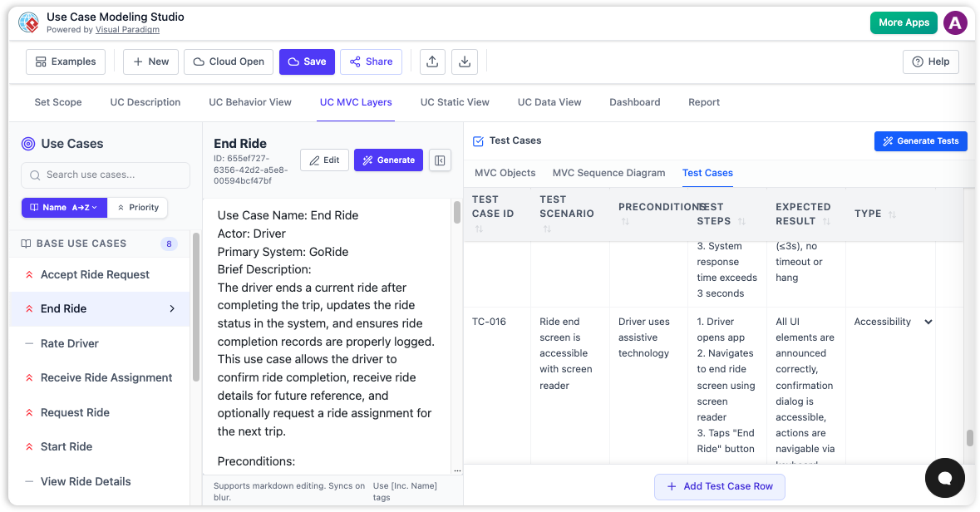Click Add Test Case Row
This screenshot has height=512, width=980.
719,486
